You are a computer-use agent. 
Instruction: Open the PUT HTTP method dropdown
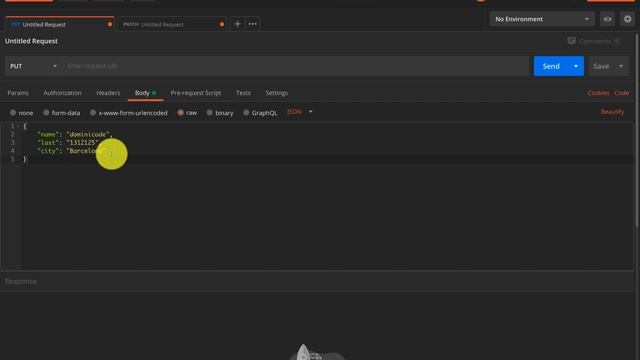click(33, 66)
